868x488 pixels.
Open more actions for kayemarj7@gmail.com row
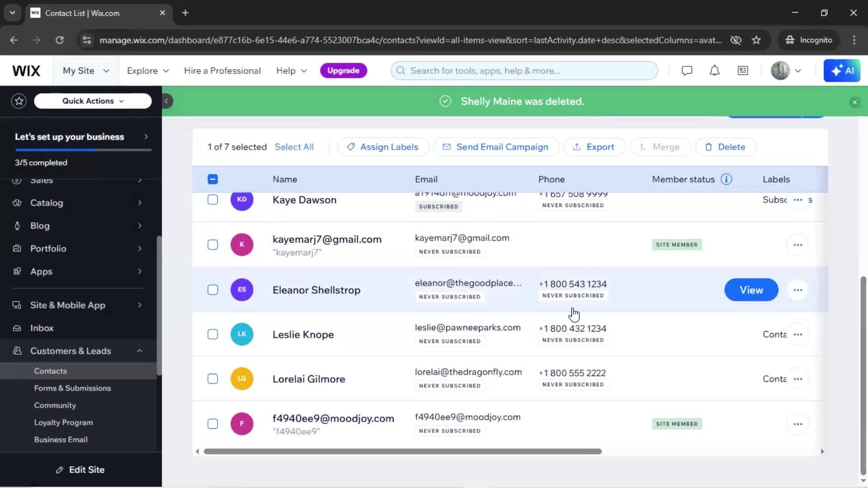click(x=797, y=245)
